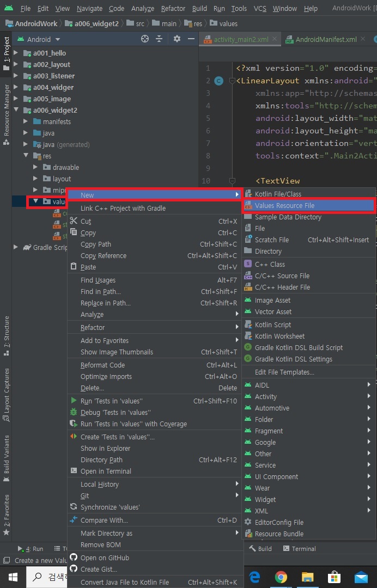Screen dimensions: 377x588
Task: Open the Android view dropdown
Action: click(39, 39)
